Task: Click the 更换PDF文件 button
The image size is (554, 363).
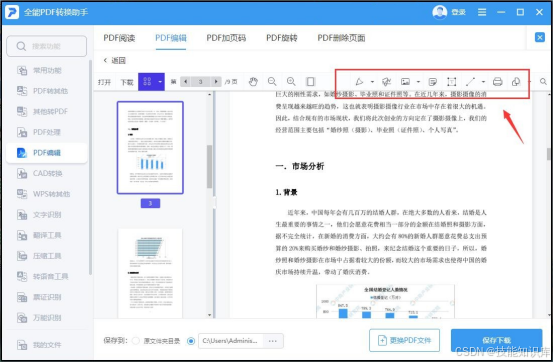Action: pyautogui.click(x=405, y=340)
